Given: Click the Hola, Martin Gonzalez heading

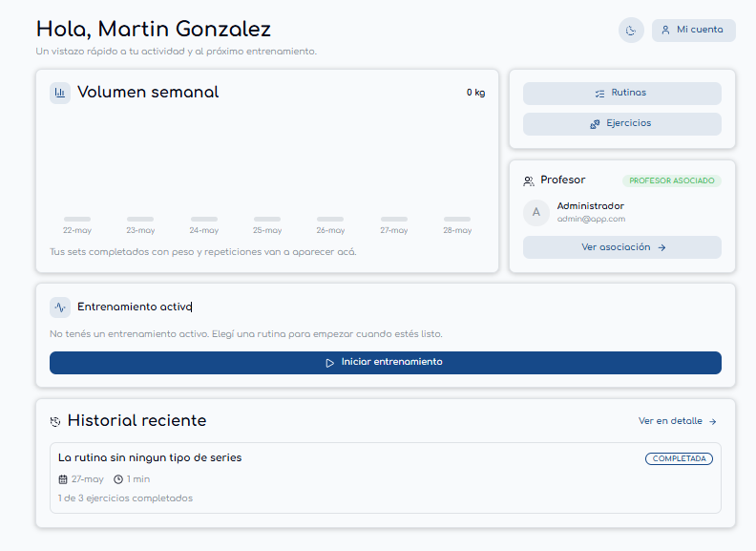Looking at the screenshot, I should [154, 29].
